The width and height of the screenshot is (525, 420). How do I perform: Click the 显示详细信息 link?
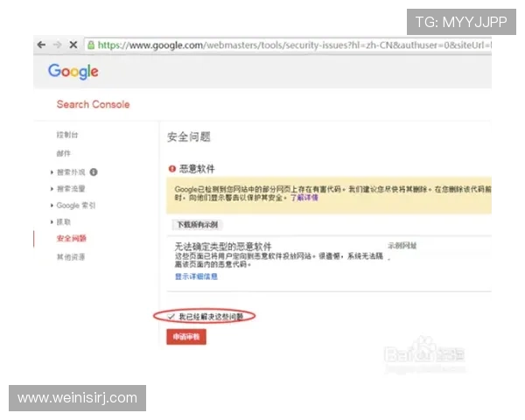pos(196,276)
